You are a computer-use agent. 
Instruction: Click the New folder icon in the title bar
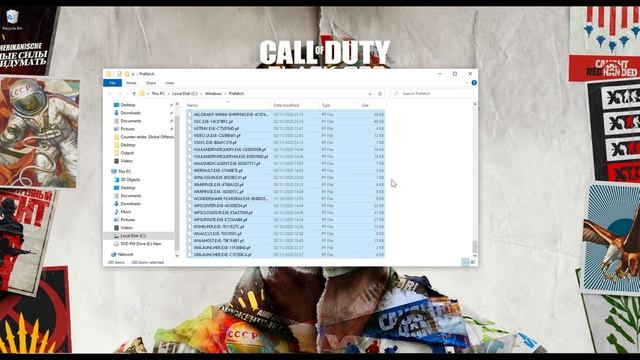point(127,74)
